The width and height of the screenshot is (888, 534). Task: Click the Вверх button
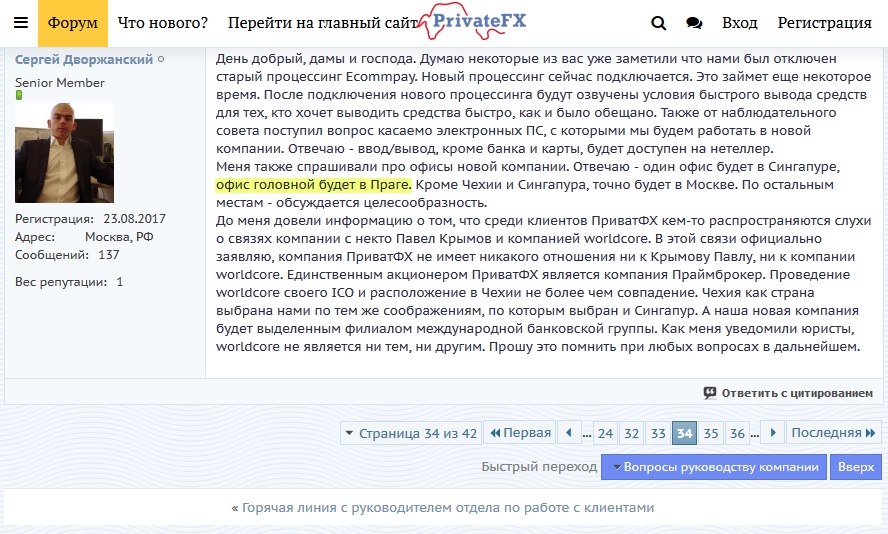point(856,467)
